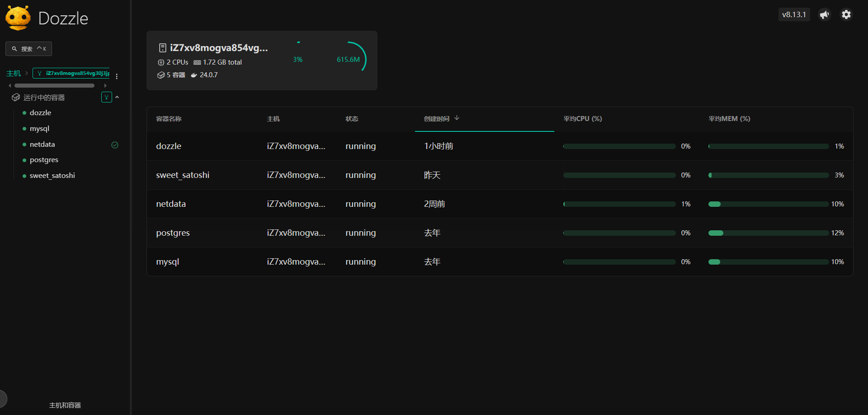Collapse the running containers section chevron
This screenshot has width=868, height=415.
pyautogui.click(x=117, y=97)
